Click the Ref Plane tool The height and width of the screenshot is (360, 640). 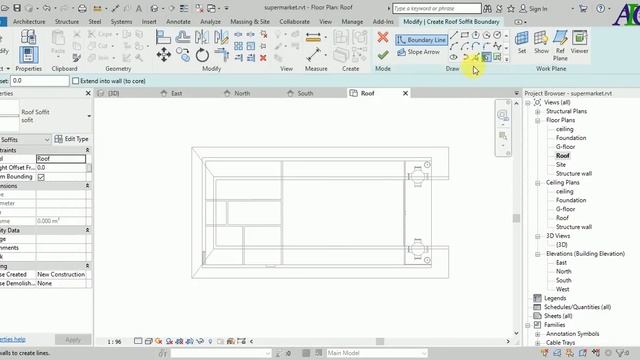point(560,46)
